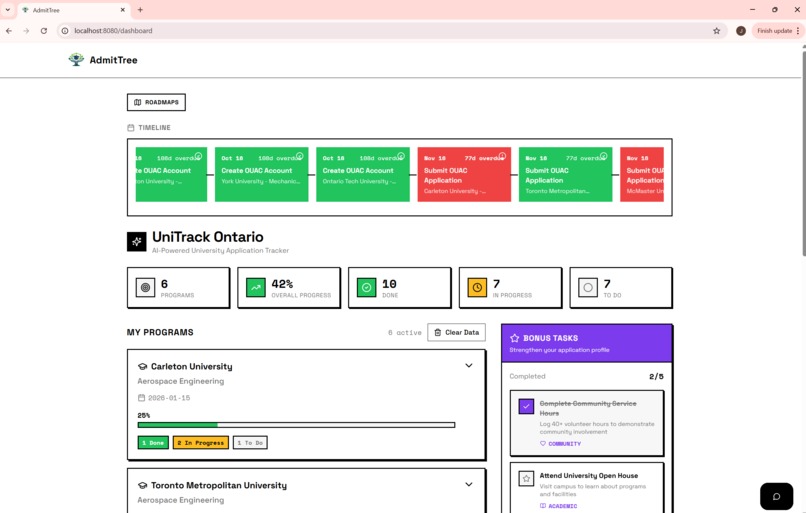Screen dimensions: 806x513
Task: Click the Timeline calendar icon
Action: pos(131,127)
